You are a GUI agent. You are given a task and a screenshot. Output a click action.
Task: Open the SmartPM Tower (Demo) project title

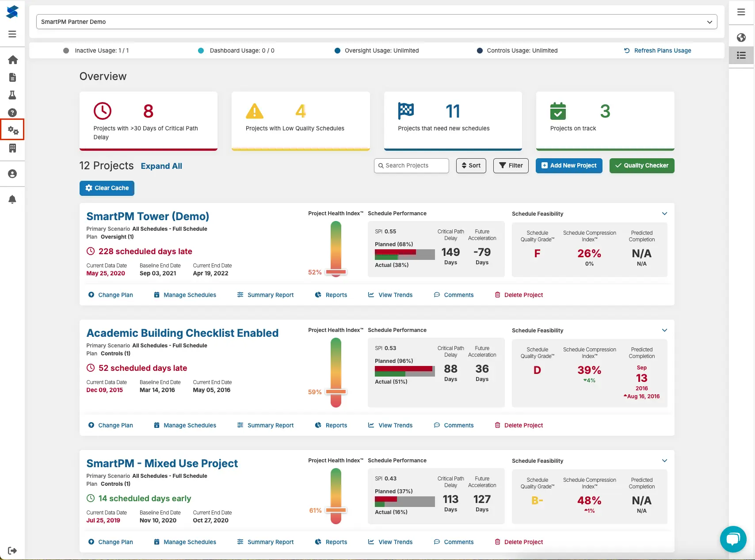click(148, 216)
